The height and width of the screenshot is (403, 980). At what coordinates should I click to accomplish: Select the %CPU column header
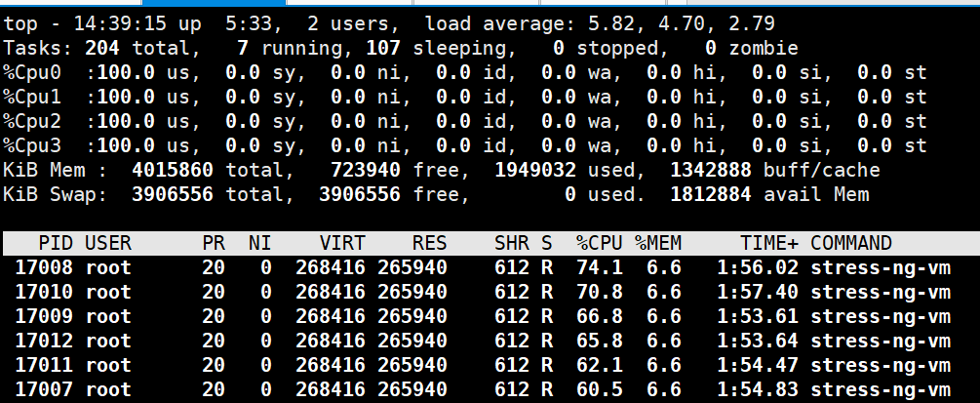[x=600, y=243]
